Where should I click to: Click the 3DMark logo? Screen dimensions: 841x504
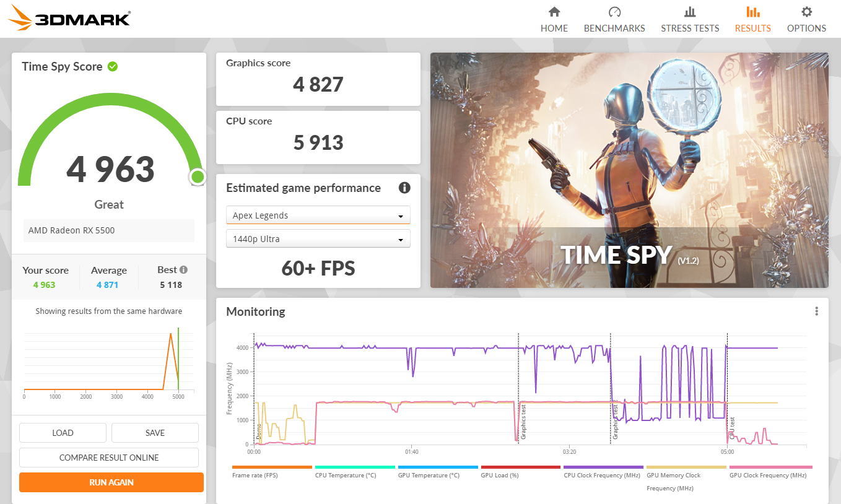coord(69,18)
